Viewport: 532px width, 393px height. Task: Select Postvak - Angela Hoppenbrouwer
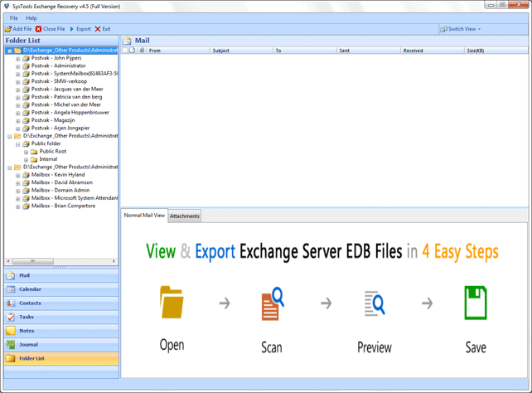coord(70,112)
